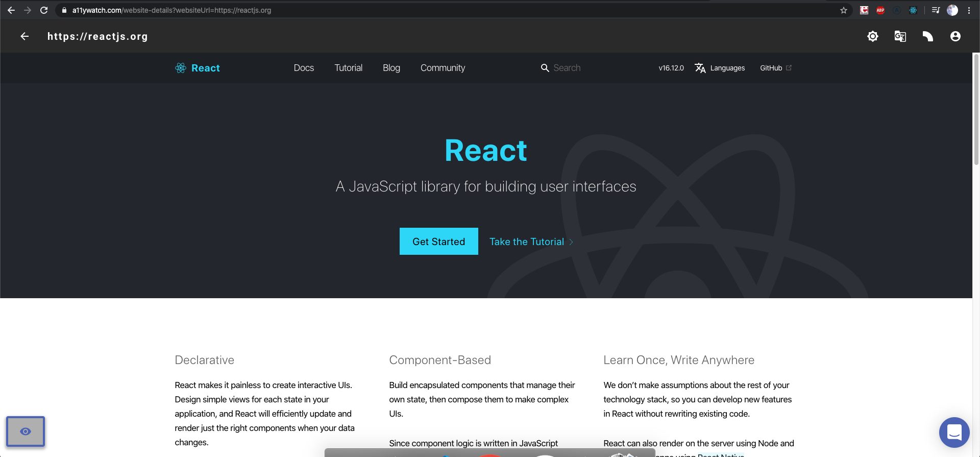Open the Languages translation icon
980x457 pixels.
tap(700, 68)
